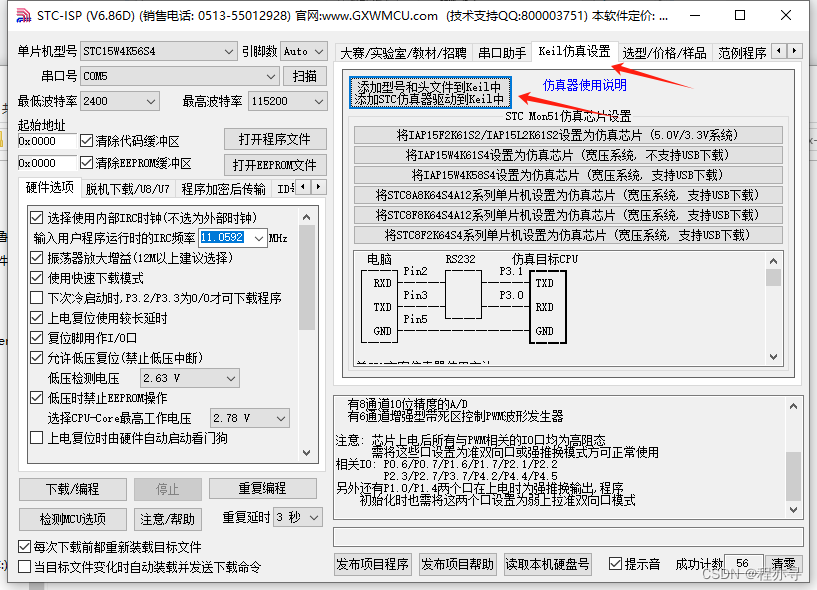Click the STC-ISP application icon in title bar
817x590 pixels.
[23, 16]
